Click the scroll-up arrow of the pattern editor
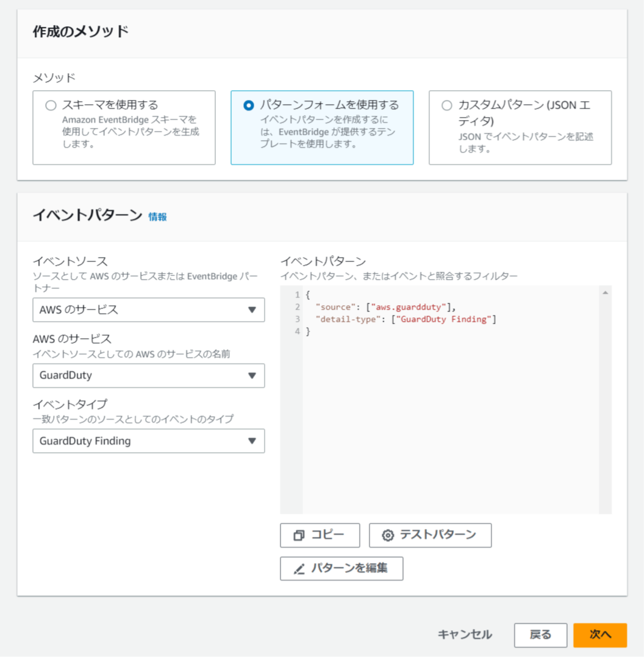 [605, 293]
